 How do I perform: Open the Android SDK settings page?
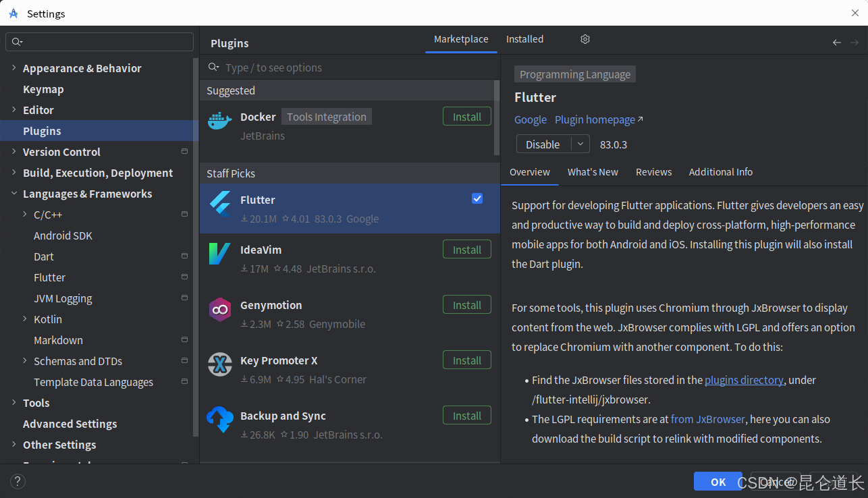[63, 236]
